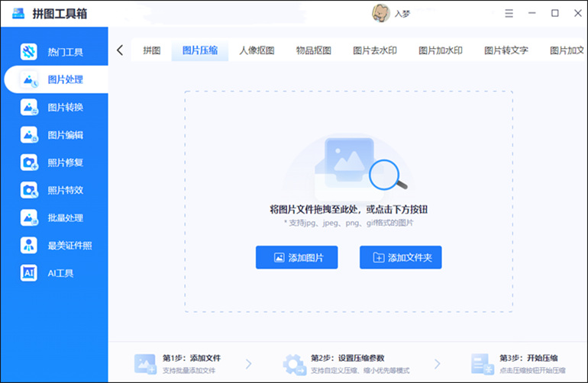Image resolution: width=588 pixels, height=383 pixels.
Task: Close the 拼图工具箱 window
Action: 578,13
